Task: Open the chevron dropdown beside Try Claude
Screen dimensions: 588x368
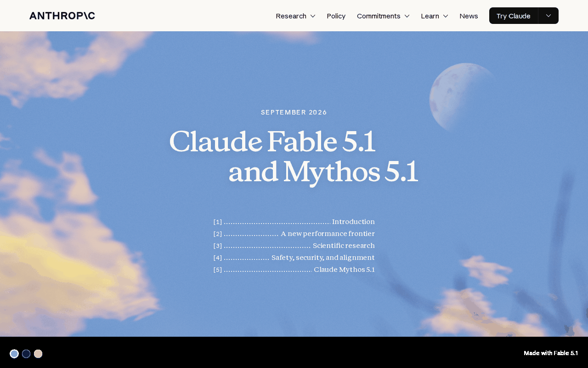Action: tap(548, 16)
